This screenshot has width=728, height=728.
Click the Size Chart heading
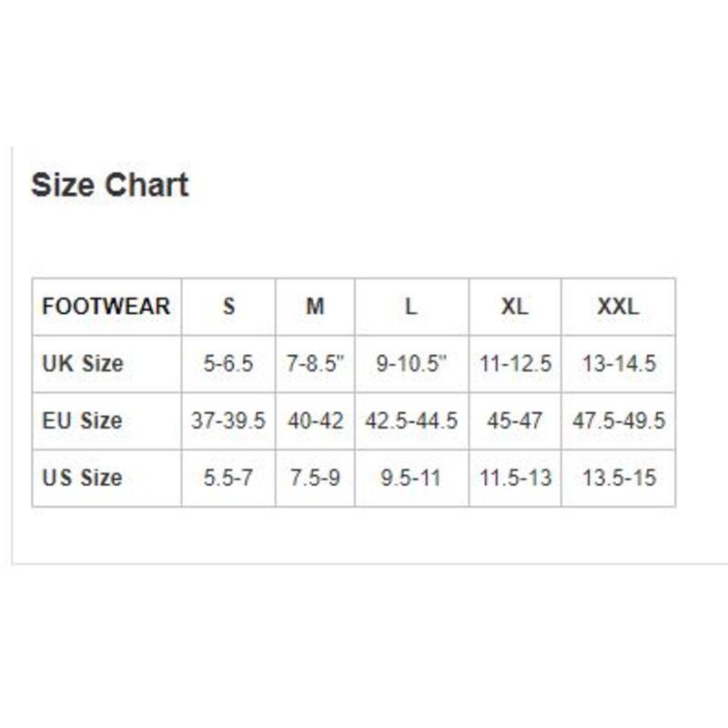click(x=109, y=185)
